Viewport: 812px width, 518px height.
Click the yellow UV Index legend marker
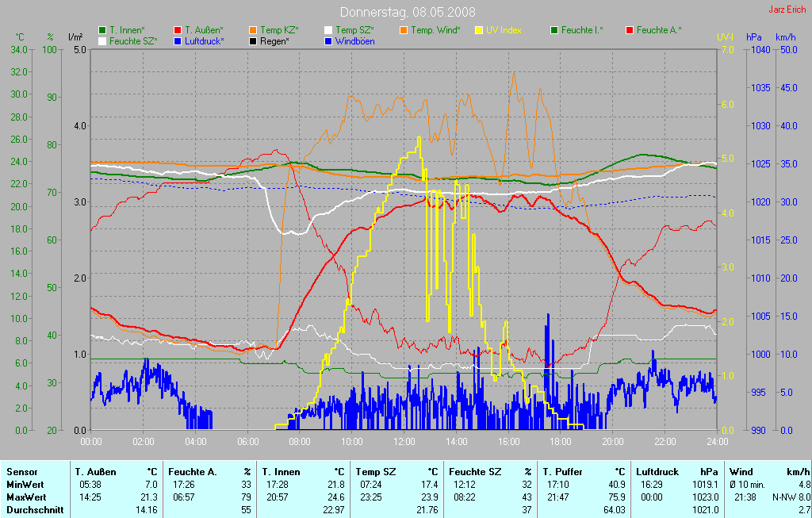point(479,30)
